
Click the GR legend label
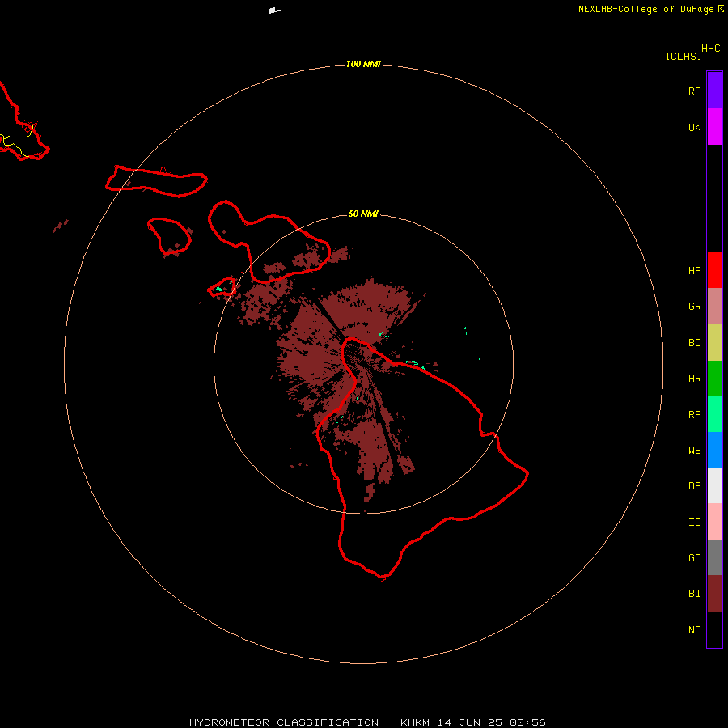(x=694, y=307)
